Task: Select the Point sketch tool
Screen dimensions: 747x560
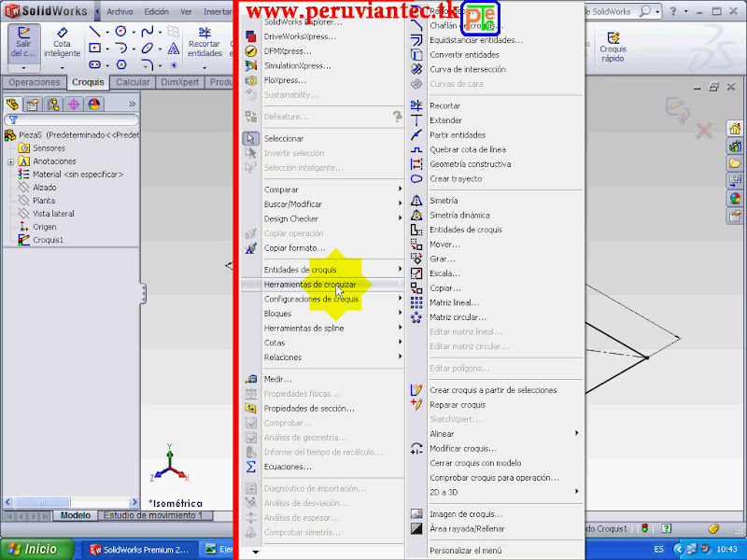Action: click(x=174, y=64)
